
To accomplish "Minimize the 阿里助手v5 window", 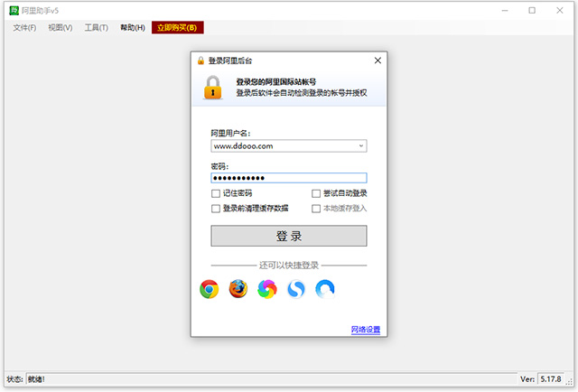I will (x=505, y=10).
